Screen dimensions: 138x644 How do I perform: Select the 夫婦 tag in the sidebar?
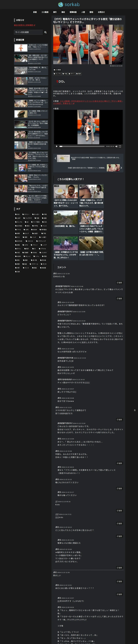coord(18,272)
